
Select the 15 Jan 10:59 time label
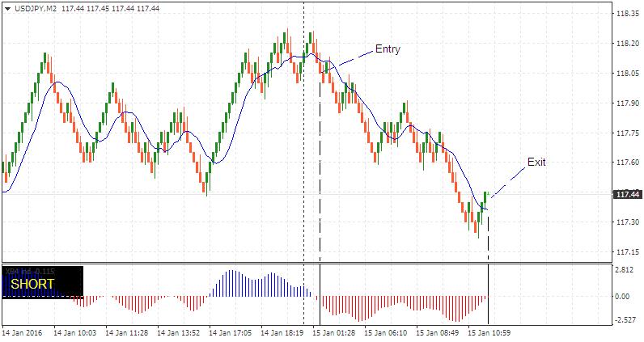click(x=489, y=332)
